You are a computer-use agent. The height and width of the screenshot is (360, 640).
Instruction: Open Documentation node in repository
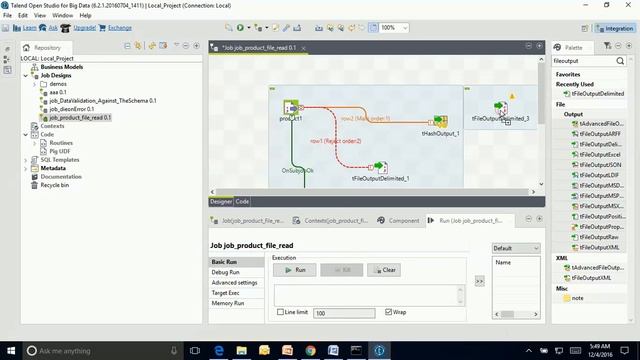(57, 177)
